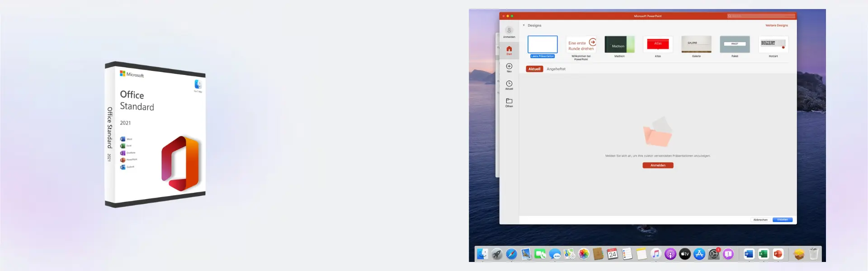868x271 pixels.
Task: Open Music from the dock
Action: coord(656,254)
